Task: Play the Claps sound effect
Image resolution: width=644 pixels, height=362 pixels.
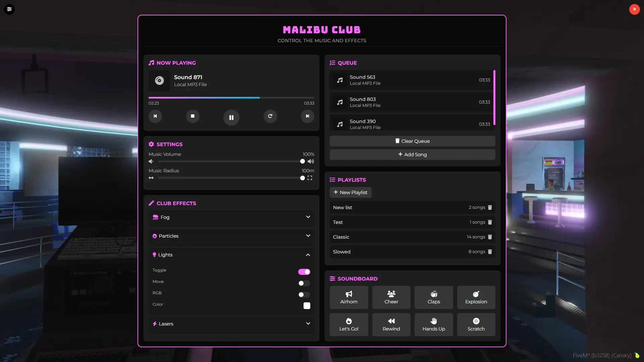Action: (x=434, y=298)
